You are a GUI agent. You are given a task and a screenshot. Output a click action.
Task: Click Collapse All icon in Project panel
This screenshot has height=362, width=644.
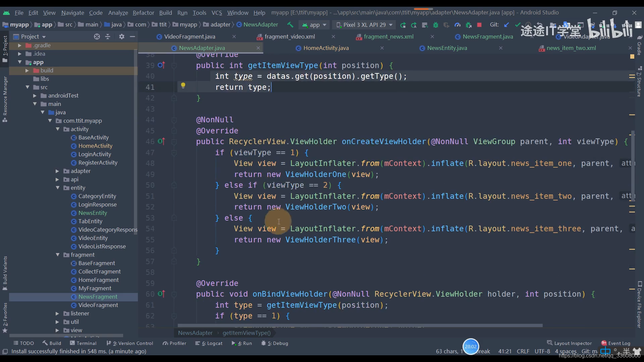pyautogui.click(x=108, y=37)
